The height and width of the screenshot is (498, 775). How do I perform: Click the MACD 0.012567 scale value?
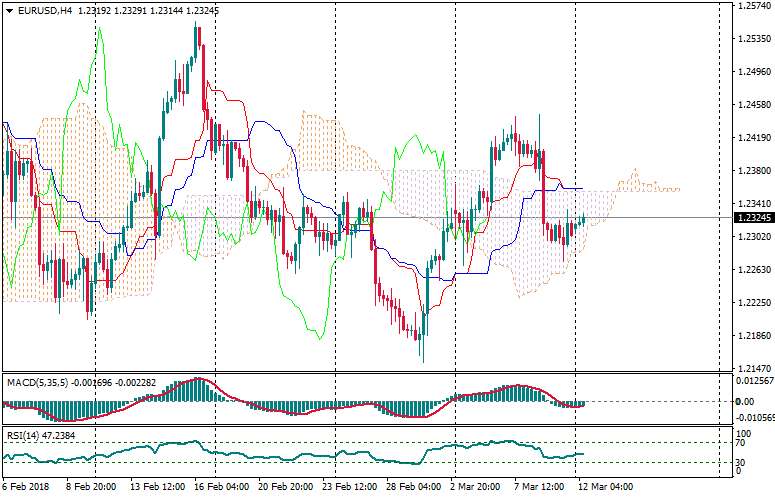coord(754,380)
